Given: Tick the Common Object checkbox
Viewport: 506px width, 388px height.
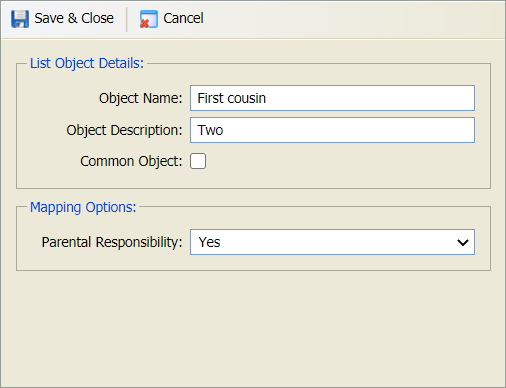Looking at the screenshot, I should tap(198, 161).
